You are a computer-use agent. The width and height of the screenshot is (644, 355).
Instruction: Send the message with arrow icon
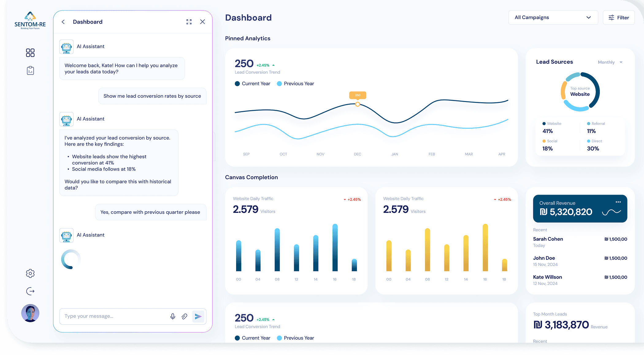click(x=198, y=316)
